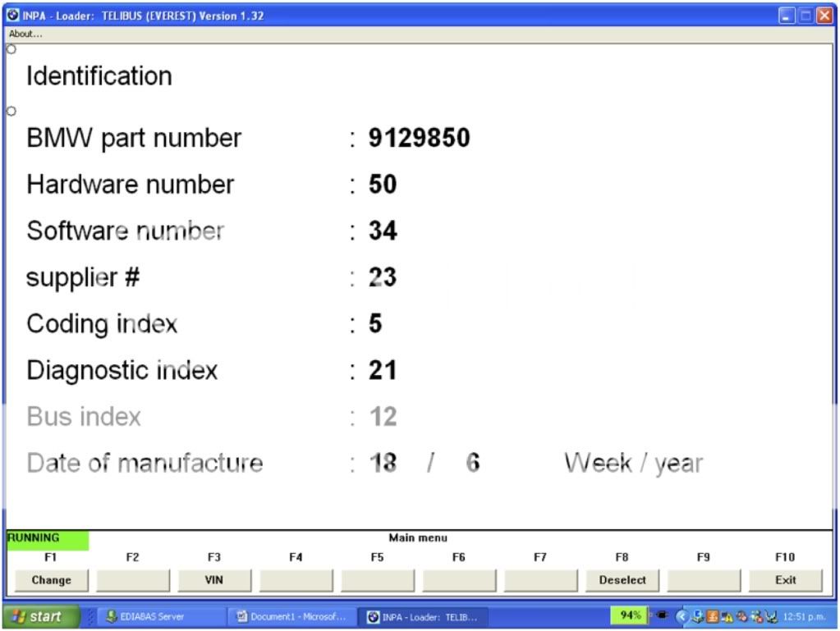Switch to Document1 Microsoft Word taskbar item
This screenshot has width=840, height=631.
[x=290, y=617]
